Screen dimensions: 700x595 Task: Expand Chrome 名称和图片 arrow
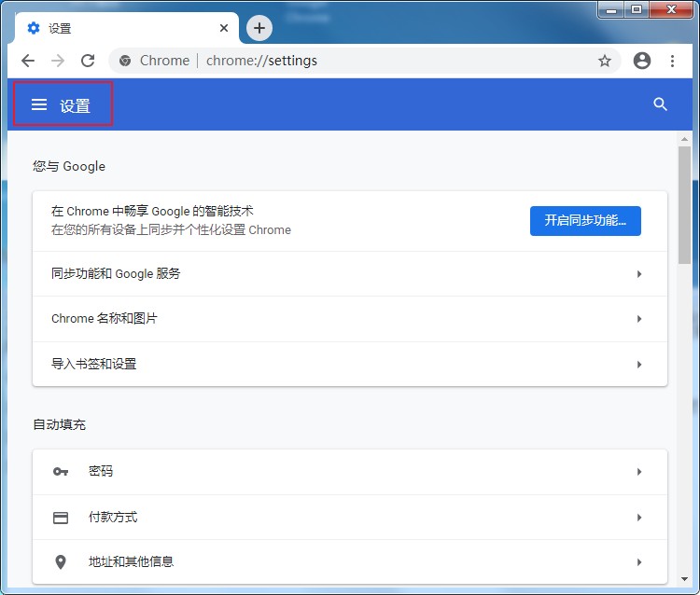(639, 319)
